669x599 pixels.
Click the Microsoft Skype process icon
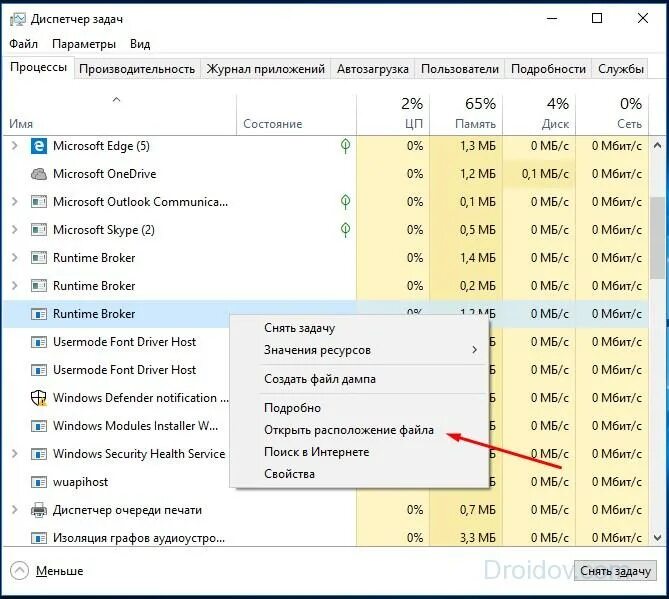tap(39, 230)
